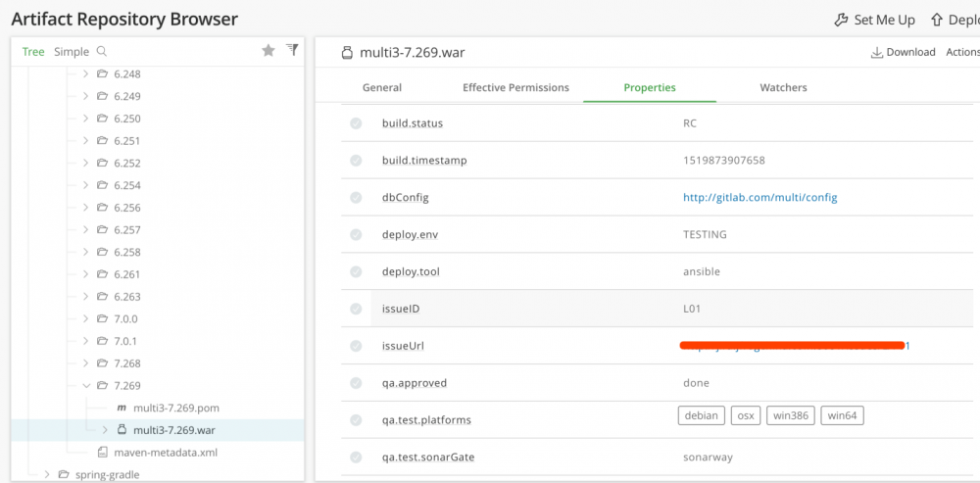This screenshot has width=980, height=483.
Task: Select multi3-7.269.war in the tree
Action: 174,430
